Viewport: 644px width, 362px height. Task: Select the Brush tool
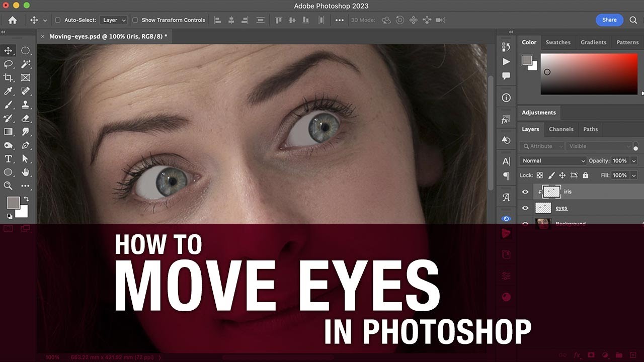coord(9,105)
